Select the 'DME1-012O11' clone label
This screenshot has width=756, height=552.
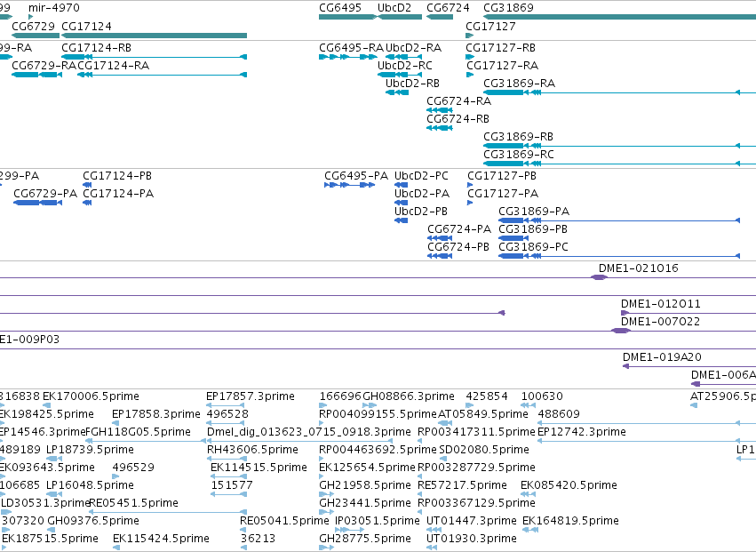coord(661,304)
